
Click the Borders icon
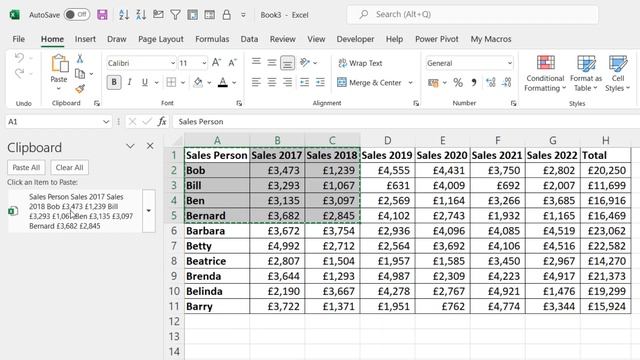171,82
